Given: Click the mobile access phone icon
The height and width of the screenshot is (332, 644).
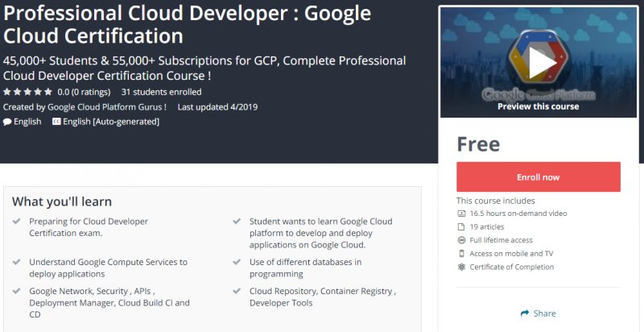Looking at the screenshot, I should pos(461,254).
